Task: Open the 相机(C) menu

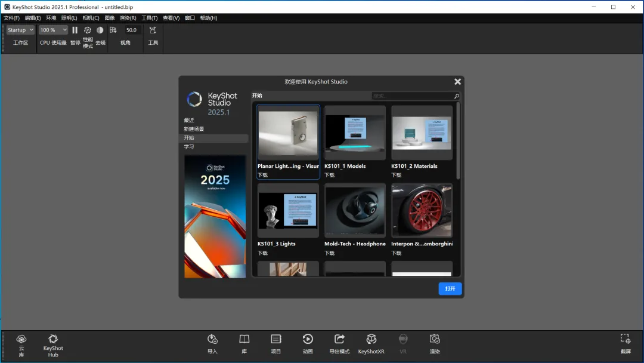Action: pos(91,18)
